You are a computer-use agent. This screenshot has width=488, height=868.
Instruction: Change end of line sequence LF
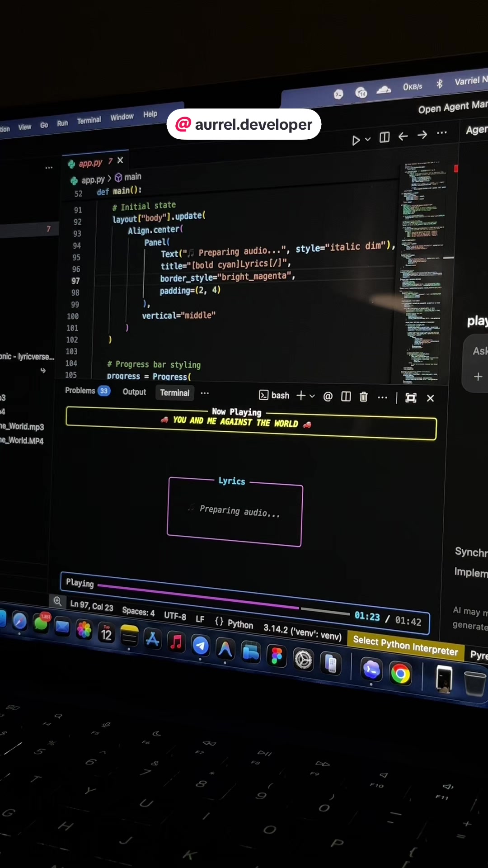[x=200, y=619]
